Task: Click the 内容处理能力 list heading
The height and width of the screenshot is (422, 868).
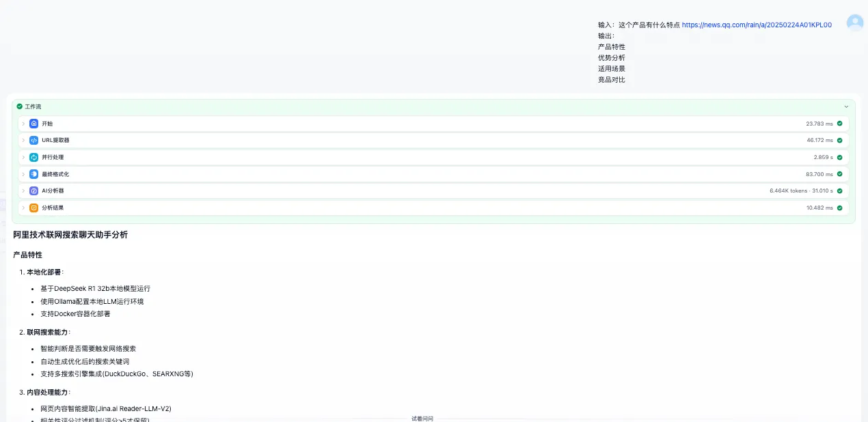Action: point(47,392)
